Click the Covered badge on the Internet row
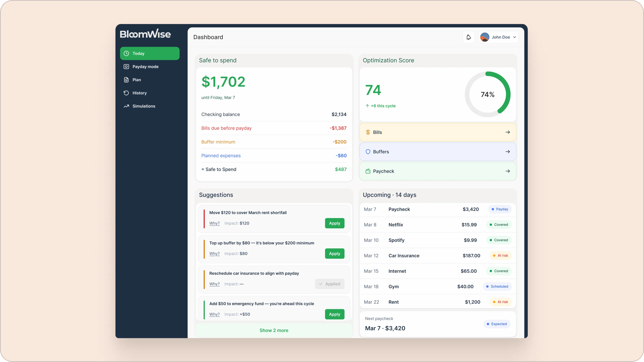Image resolution: width=644 pixels, height=362 pixels. click(499, 271)
